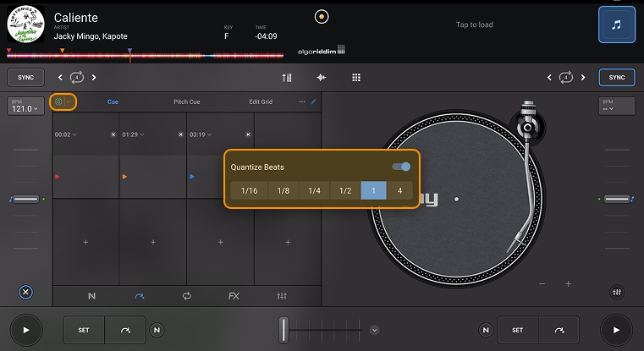
Task: Tap to load right deck track
Action: click(475, 25)
